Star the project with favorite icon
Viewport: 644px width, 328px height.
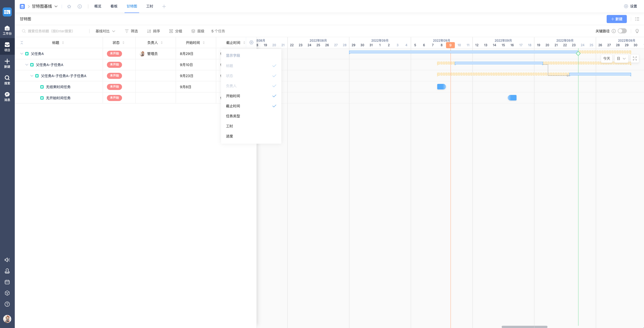click(x=69, y=6)
